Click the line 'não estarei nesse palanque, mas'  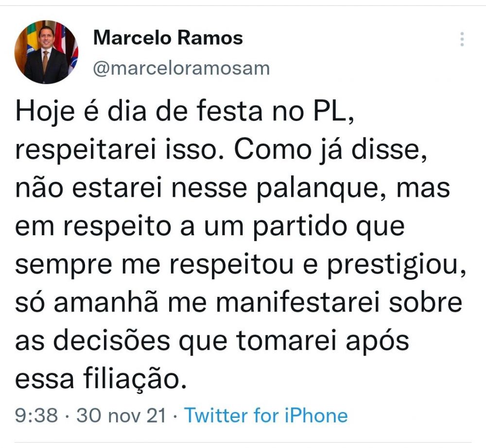coord(232,189)
